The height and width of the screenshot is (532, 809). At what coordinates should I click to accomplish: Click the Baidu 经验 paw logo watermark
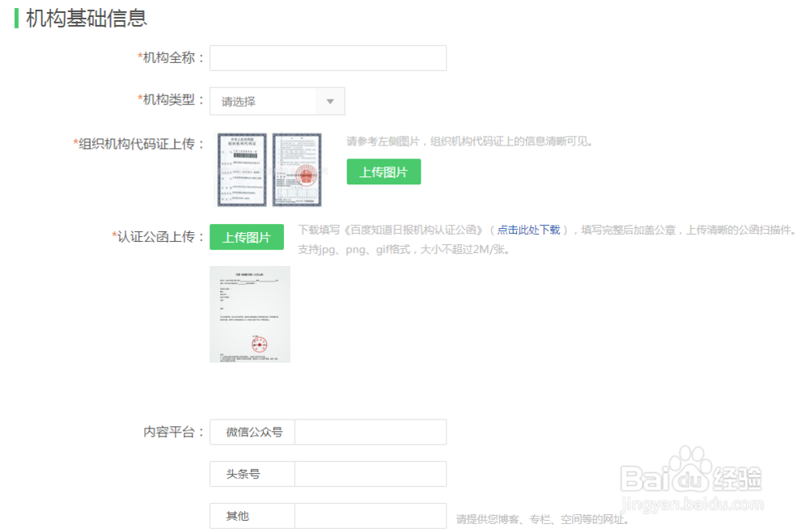click(692, 473)
